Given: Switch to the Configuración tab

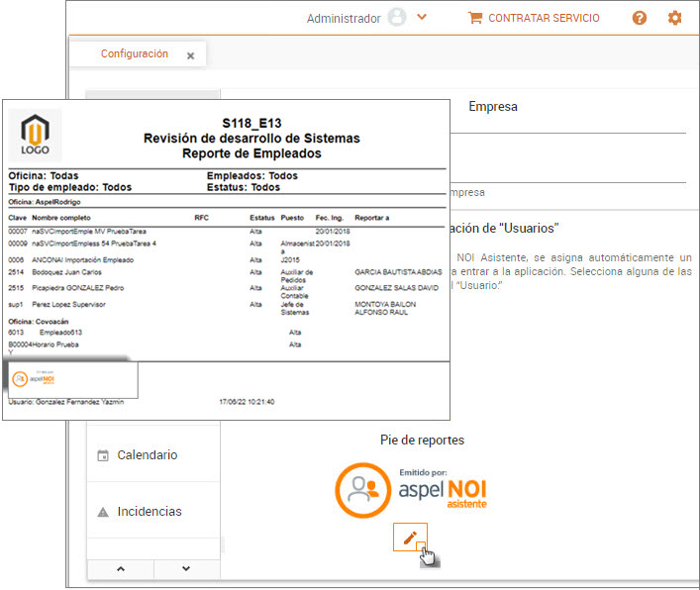Looking at the screenshot, I should click(135, 54).
